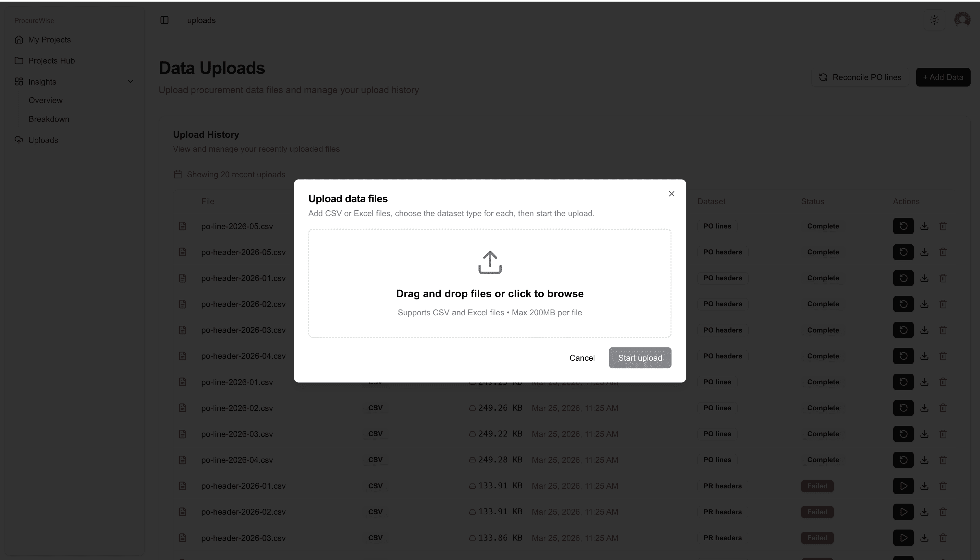Click file name po-line-2026-03.csv
The width and height of the screenshot is (980, 560).
[237, 434]
